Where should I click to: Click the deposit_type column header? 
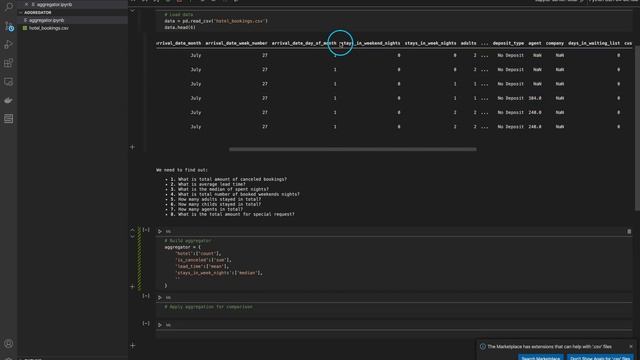point(508,43)
